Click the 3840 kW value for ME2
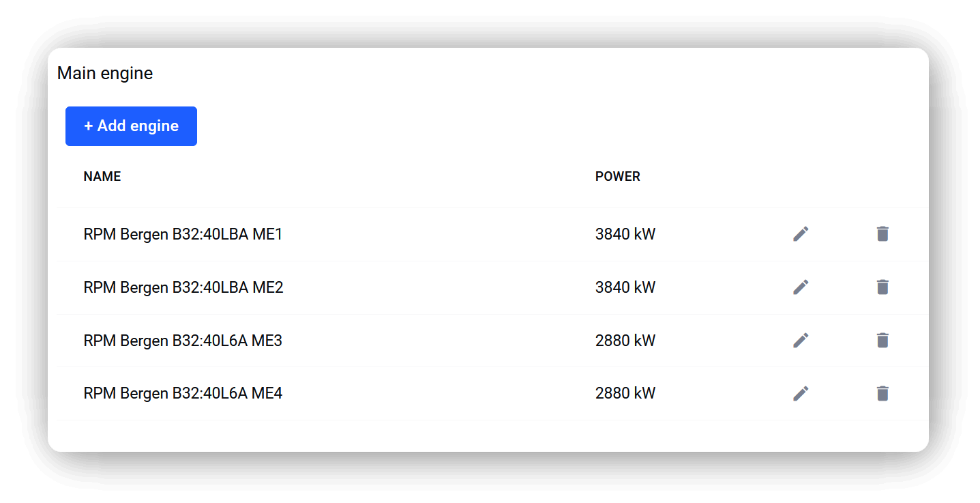Screen dimensions: 980x503 coord(625,288)
